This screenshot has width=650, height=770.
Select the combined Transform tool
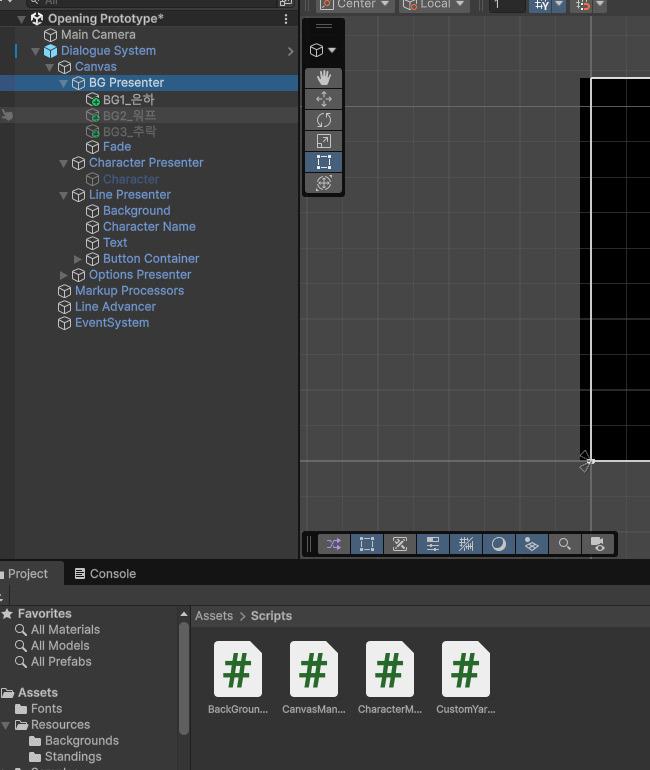324,183
